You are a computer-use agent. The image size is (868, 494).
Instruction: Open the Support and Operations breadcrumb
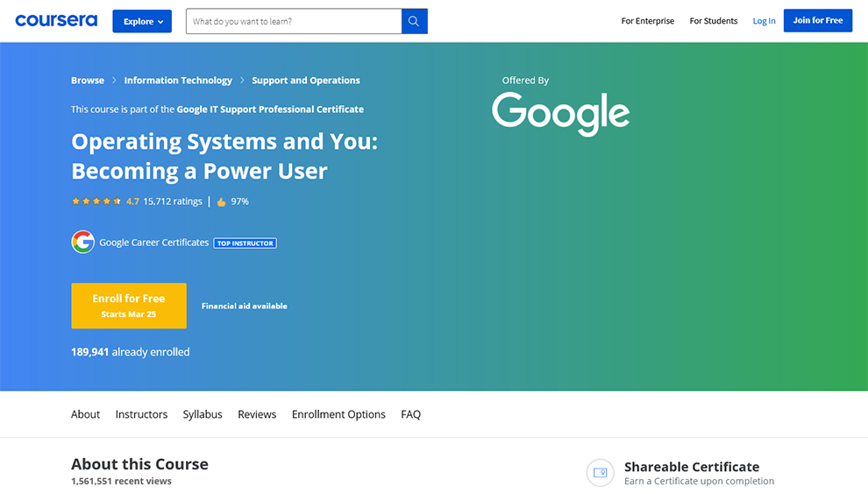[x=306, y=81]
